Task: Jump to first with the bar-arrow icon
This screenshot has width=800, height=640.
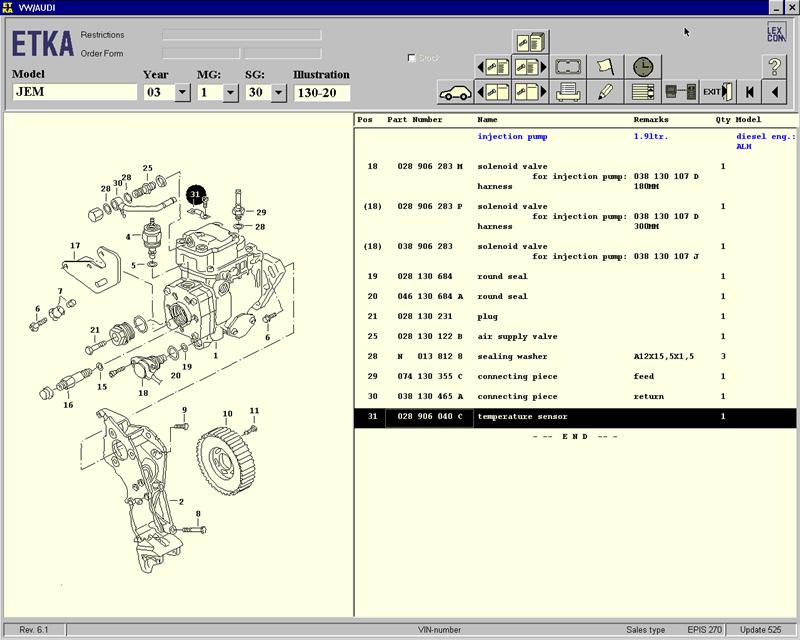Action: click(749, 92)
